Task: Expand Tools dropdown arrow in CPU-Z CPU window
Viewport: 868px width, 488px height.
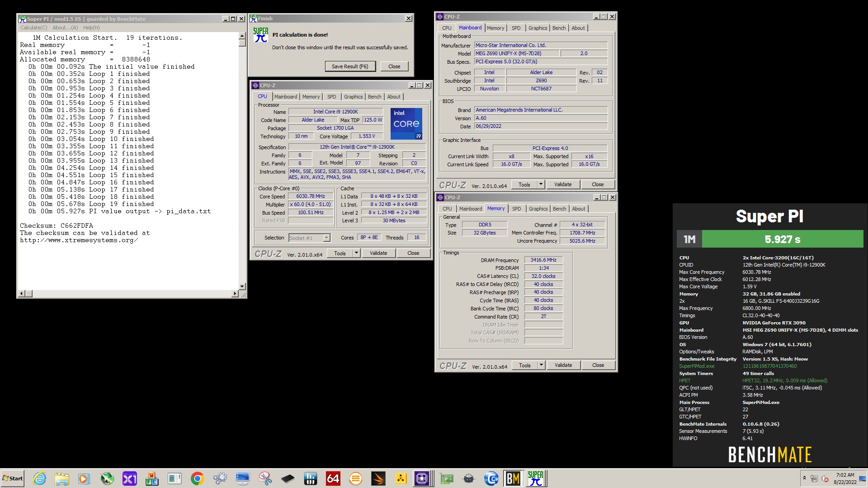Action: (x=356, y=253)
